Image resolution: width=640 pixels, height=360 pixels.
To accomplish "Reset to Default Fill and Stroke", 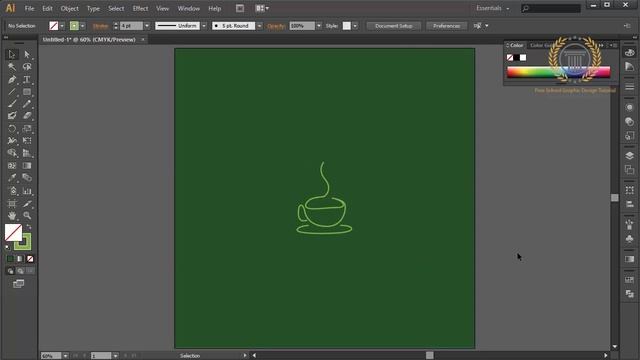I will pos(7,247).
